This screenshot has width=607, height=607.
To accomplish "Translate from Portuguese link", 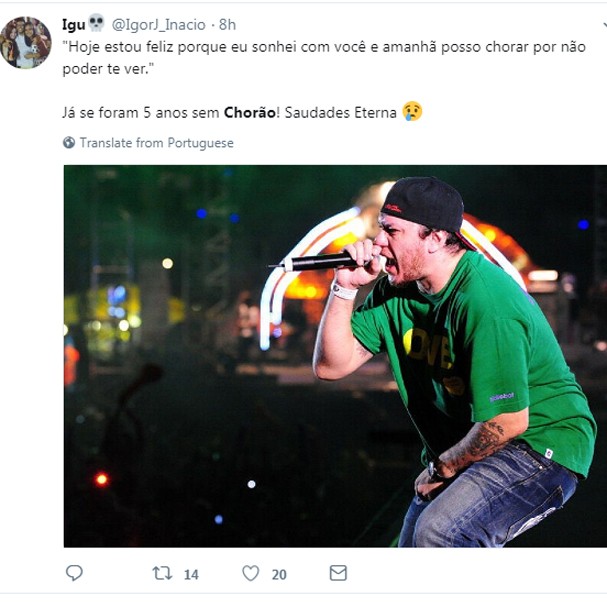I will click(x=156, y=143).
